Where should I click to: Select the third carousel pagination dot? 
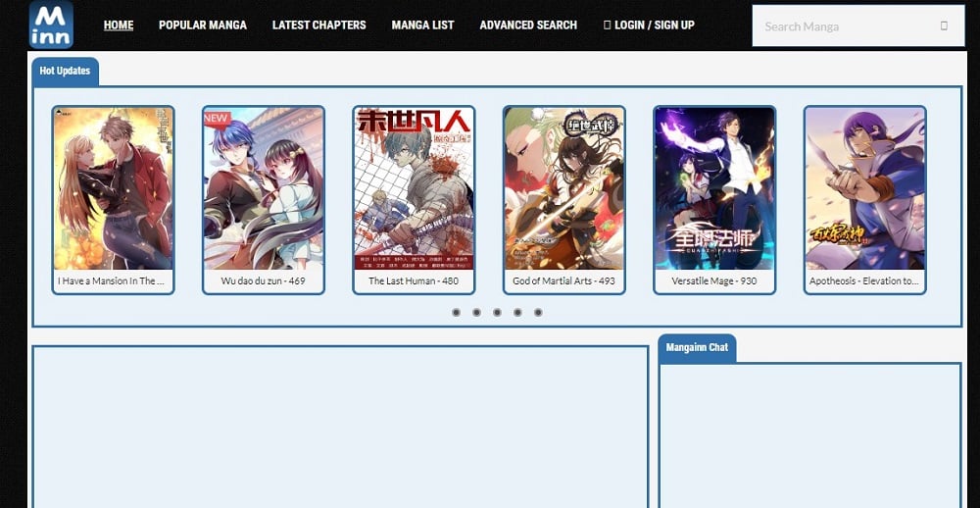pyautogui.click(x=497, y=312)
